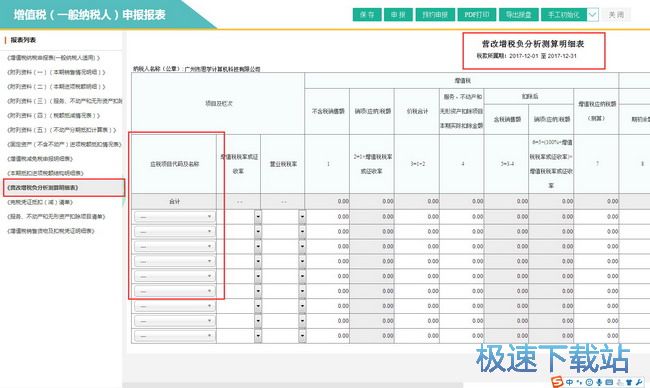650x388 pixels.
Task: Open second row's 应税项目代码及名称 dropdown
Action: coord(175,232)
